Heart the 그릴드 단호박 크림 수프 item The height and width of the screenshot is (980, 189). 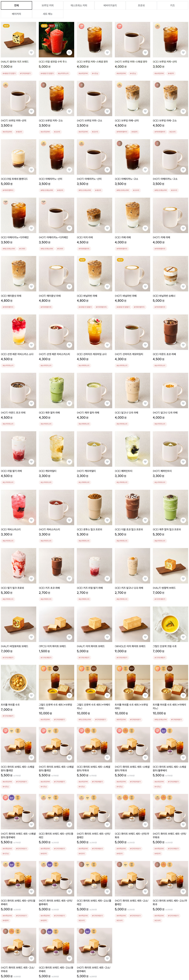(183, 637)
